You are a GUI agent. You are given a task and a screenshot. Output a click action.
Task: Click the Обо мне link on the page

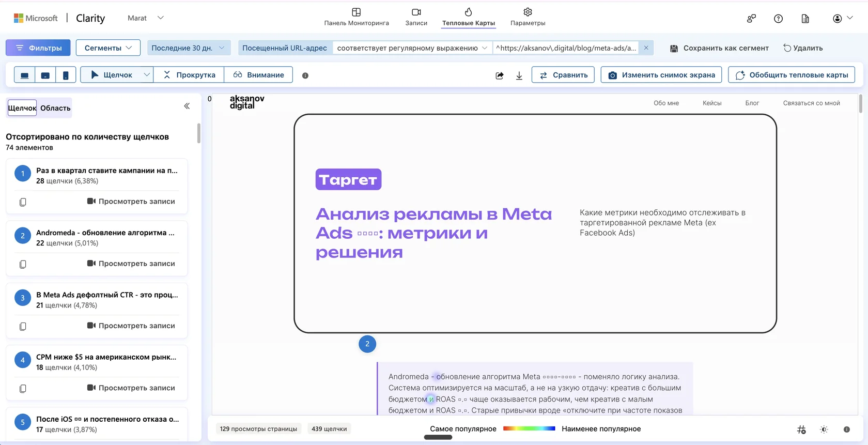[x=666, y=103]
